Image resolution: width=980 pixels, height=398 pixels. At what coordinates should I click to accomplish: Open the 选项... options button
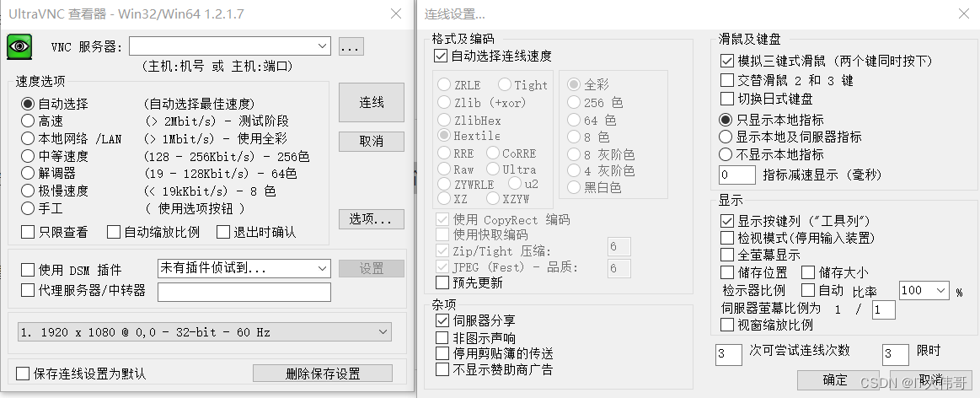pyautogui.click(x=372, y=219)
